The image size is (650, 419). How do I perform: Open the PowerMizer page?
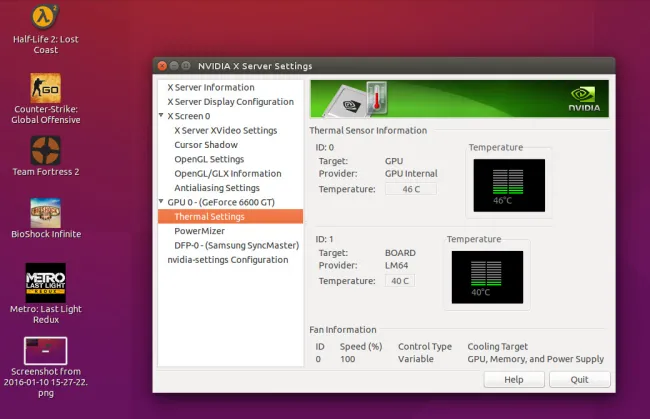199,231
